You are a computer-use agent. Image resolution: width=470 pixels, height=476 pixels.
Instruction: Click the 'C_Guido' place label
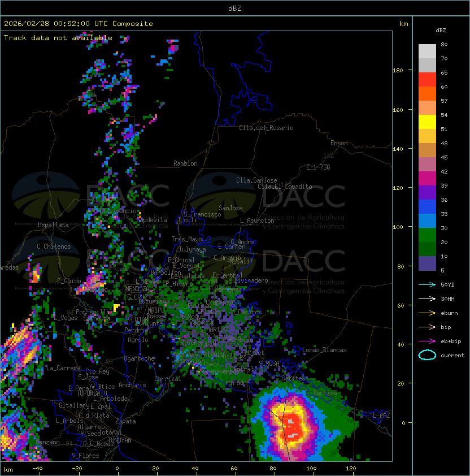coord(69,281)
